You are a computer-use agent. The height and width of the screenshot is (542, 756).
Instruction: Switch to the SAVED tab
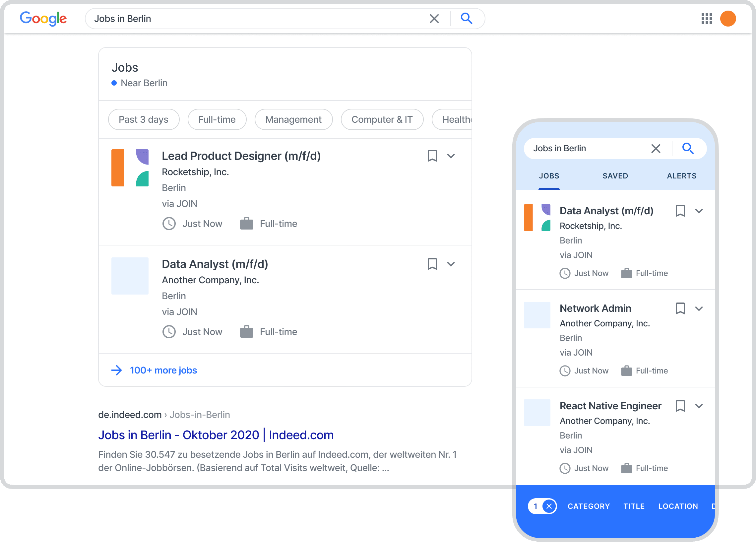[615, 176]
